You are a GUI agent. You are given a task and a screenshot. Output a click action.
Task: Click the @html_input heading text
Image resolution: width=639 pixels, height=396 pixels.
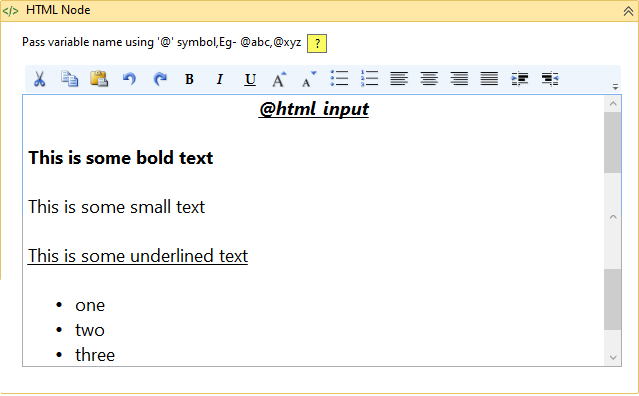pyautogui.click(x=313, y=109)
